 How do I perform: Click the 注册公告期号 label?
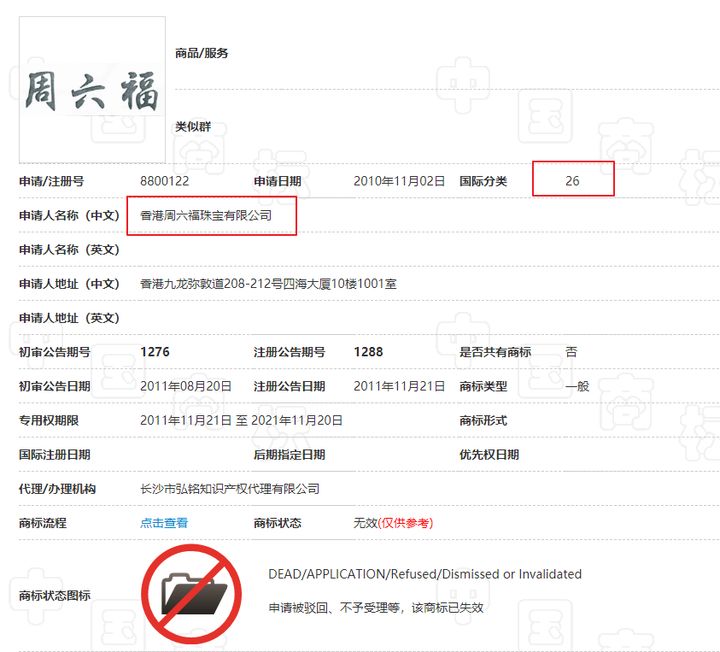click(x=289, y=352)
